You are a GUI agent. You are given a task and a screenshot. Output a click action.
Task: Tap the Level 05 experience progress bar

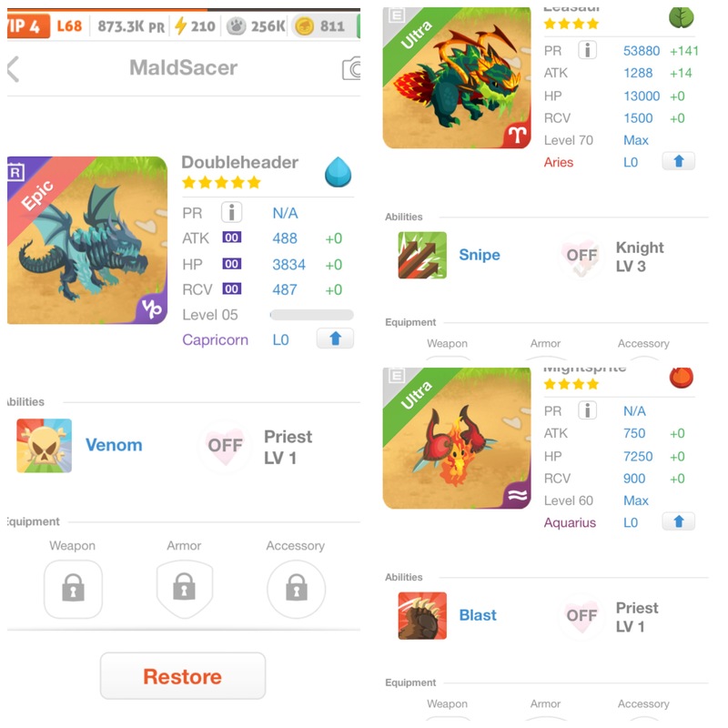coord(312,315)
